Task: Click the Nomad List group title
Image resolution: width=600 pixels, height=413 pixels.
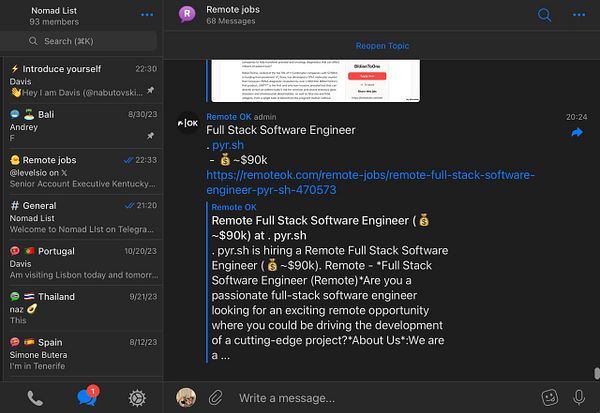Action: [54, 11]
